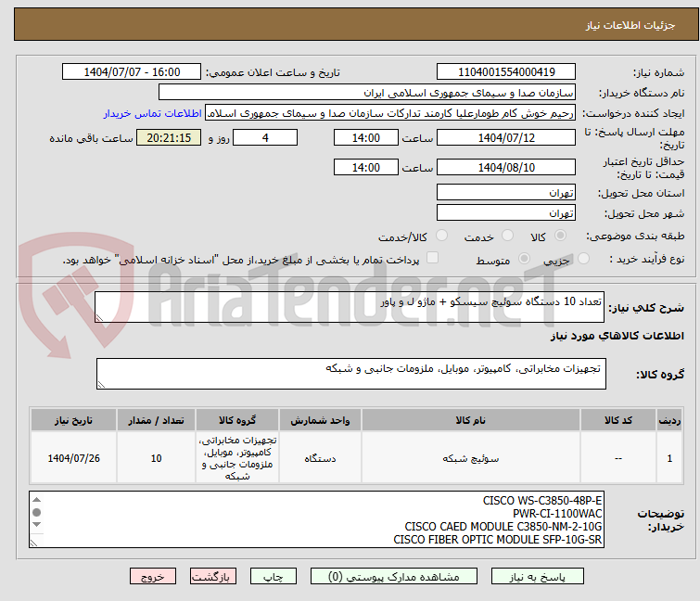The height and width of the screenshot is (601, 700).
Task: Click the بازگشت back button
Action: point(213,576)
